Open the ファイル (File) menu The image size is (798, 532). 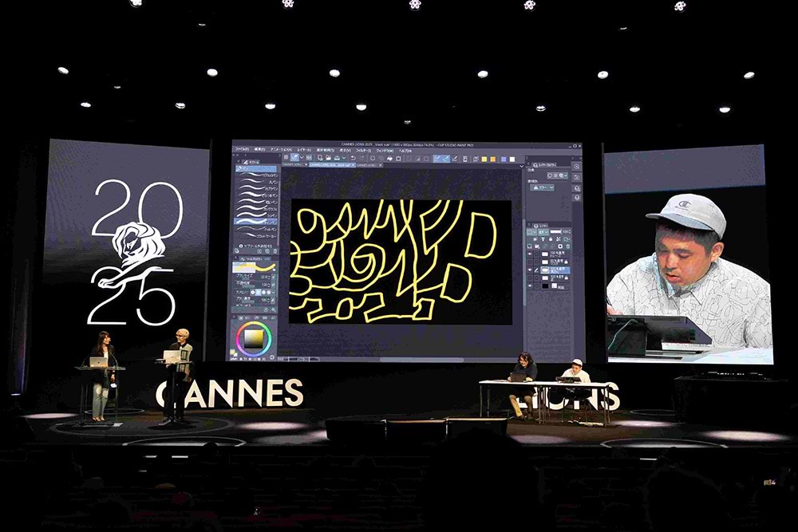243,149
